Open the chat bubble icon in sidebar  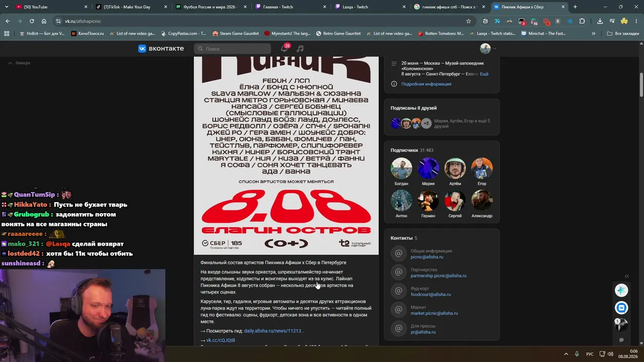[621, 340]
